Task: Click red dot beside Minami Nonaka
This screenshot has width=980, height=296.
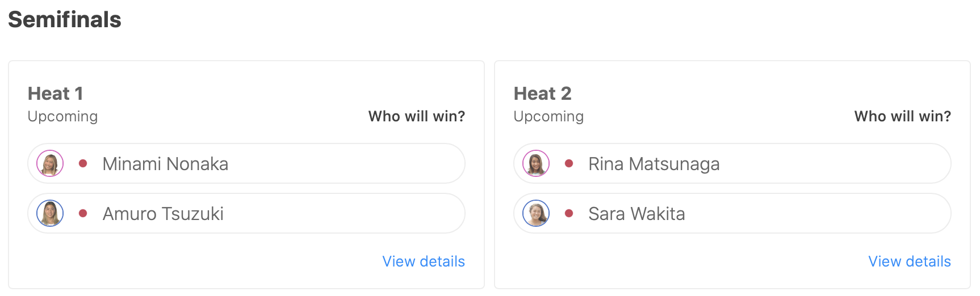Action: tap(83, 164)
